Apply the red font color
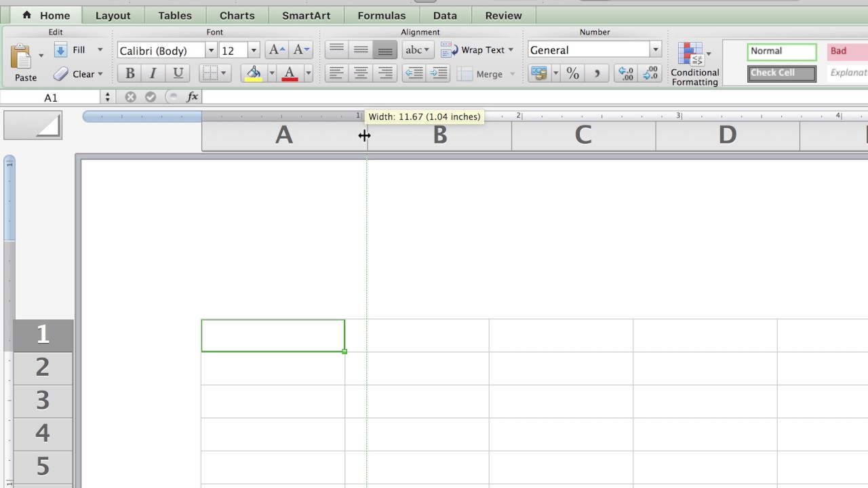868x488 pixels. [x=290, y=74]
